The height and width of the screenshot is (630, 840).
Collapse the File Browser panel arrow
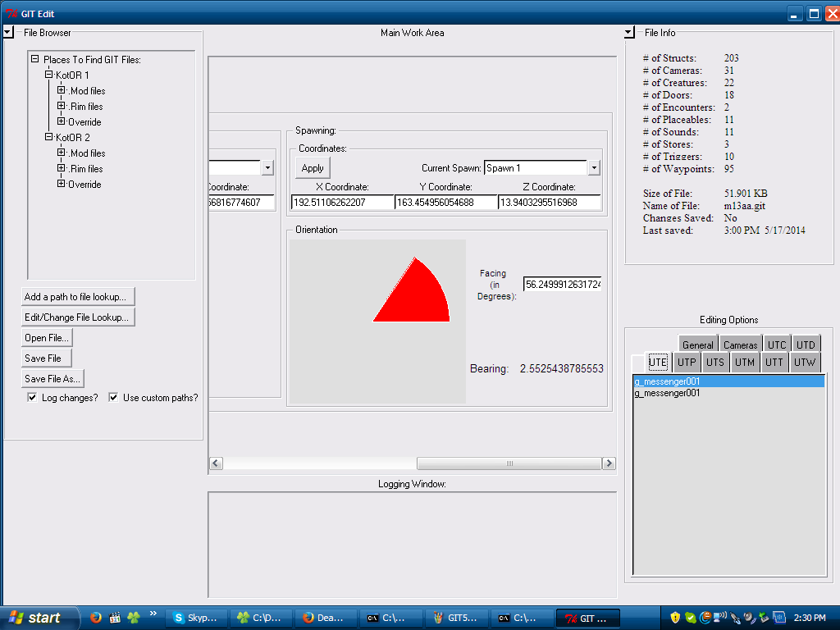[8, 32]
